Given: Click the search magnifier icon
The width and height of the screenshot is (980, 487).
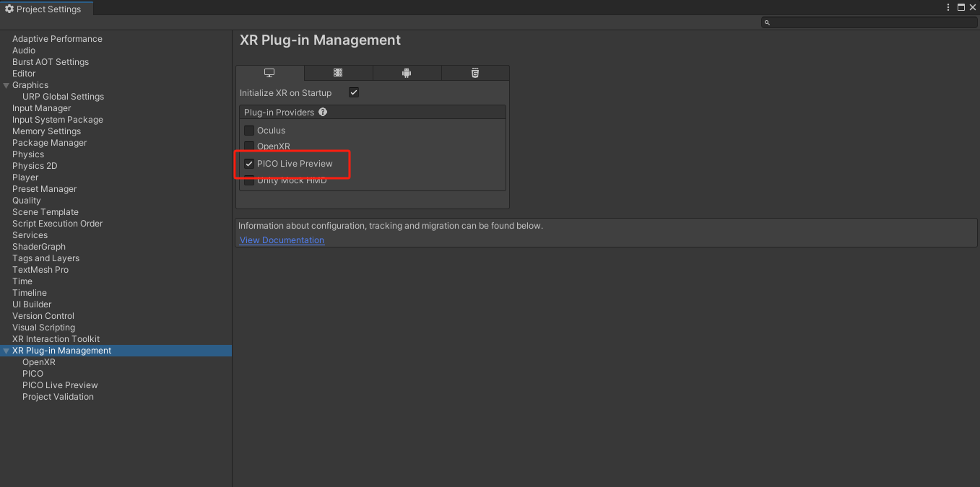Looking at the screenshot, I should 767,23.
